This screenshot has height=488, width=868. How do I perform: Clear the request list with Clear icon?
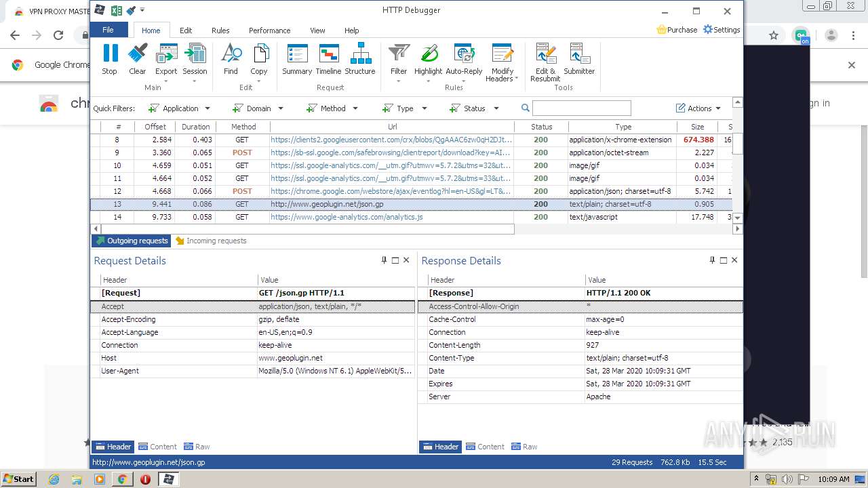click(138, 59)
